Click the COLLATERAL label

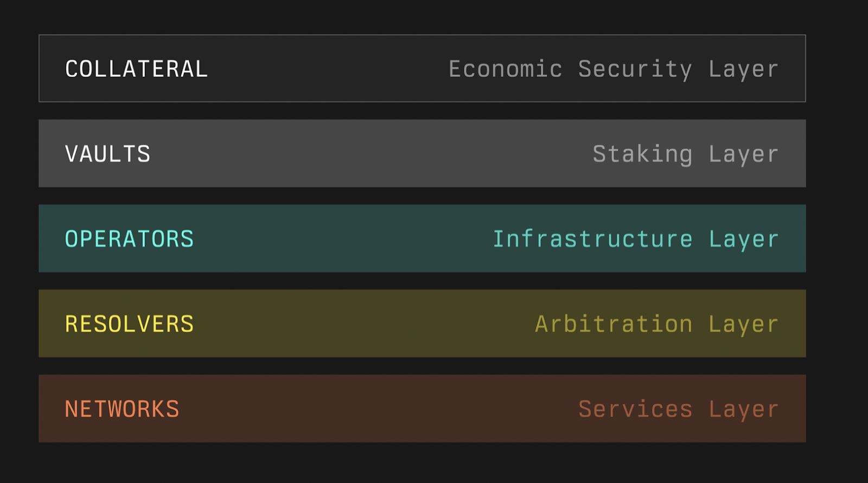[136, 69]
